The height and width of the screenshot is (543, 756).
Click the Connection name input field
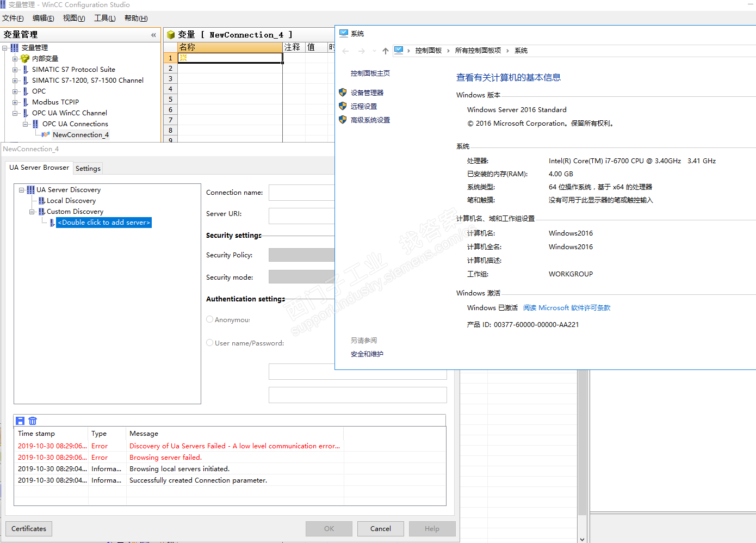click(x=302, y=193)
